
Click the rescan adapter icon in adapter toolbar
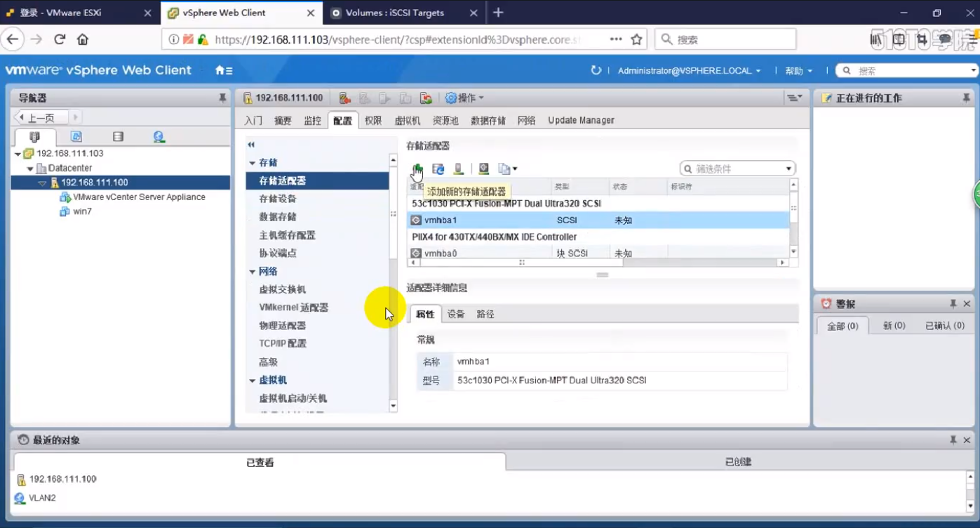458,169
